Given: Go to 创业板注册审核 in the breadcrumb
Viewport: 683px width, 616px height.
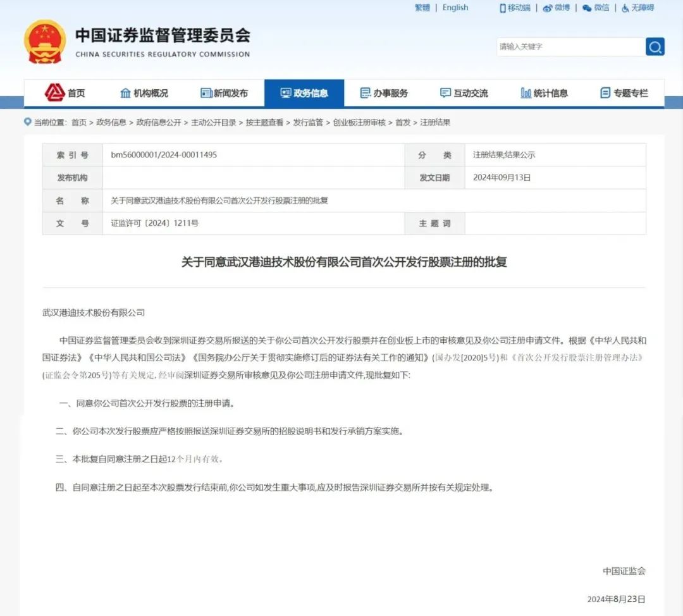Looking at the screenshot, I should (359, 123).
